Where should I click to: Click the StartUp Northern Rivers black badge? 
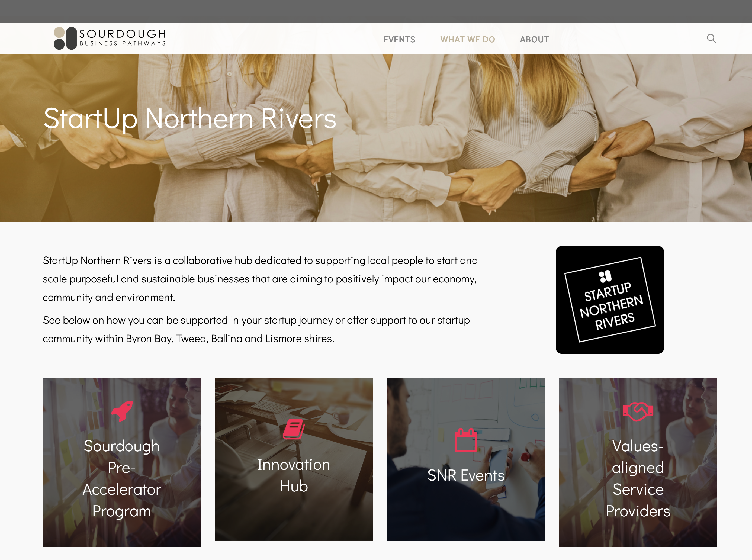click(x=610, y=300)
